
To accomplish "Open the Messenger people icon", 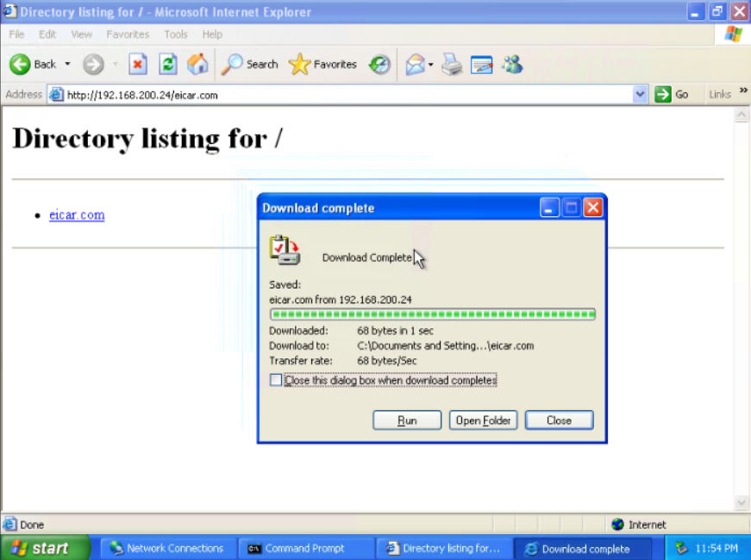I will click(512, 64).
